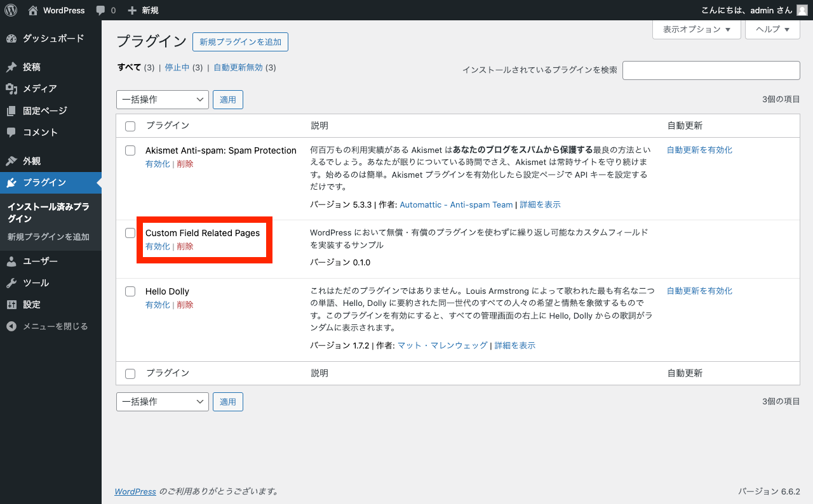
Task: Click the admin avatar at top right
Action: pyautogui.click(x=802, y=10)
